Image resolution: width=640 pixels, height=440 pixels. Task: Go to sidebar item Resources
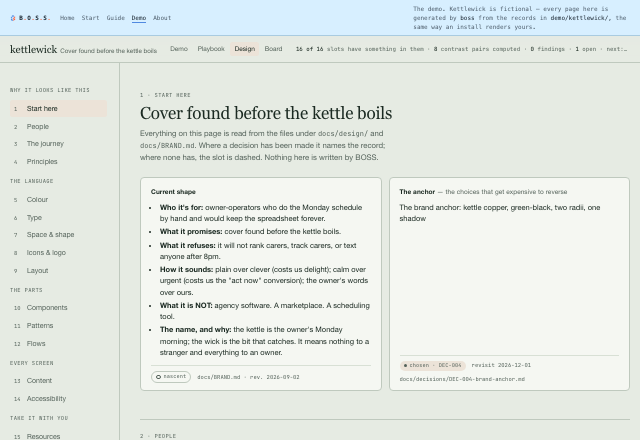pos(58,436)
